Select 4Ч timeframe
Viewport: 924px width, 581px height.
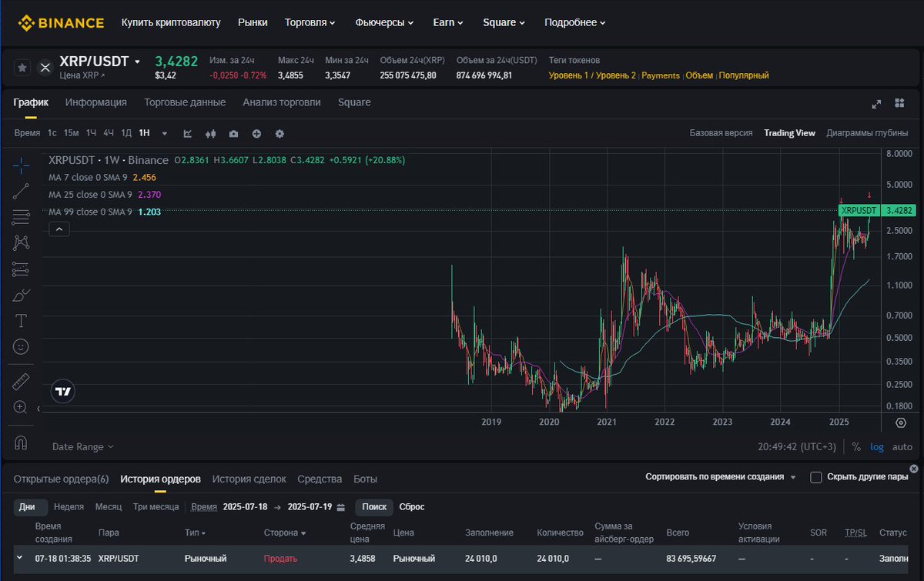tap(109, 133)
